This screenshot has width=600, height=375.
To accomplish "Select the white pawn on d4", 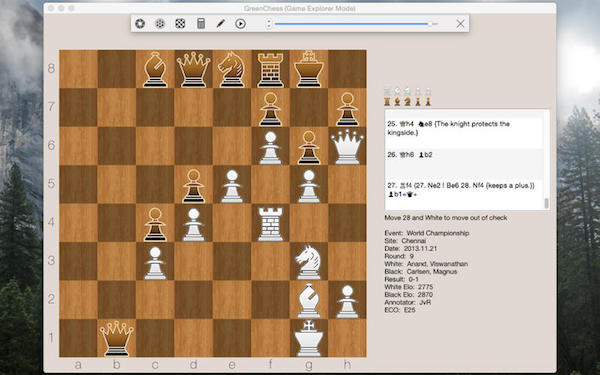I will click(193, 224).
